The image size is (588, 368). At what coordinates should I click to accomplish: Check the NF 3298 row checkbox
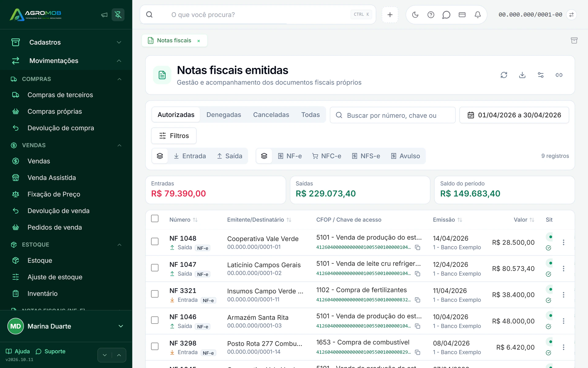pyautogui.click(x=155, y=347)
